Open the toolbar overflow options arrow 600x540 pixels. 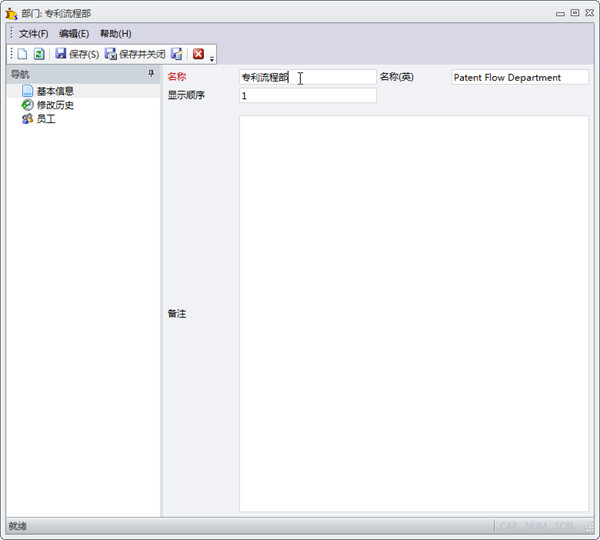(x=212, y=59)
